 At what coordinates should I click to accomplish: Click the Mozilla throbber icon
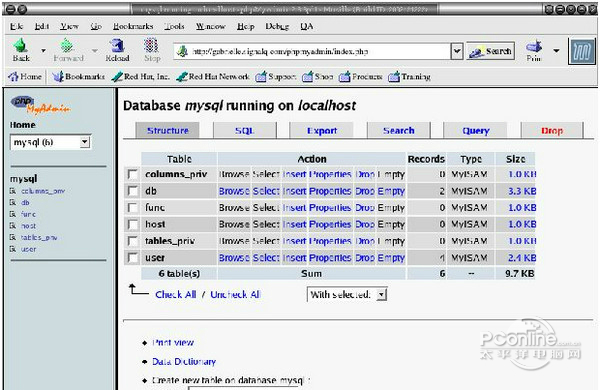[582, 51]
